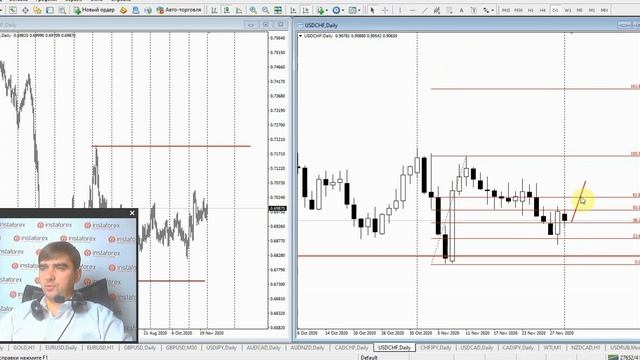The height and width of the screenshot is (360, 640).
Task: Switch chart to line chart type
Action: point(239,10)
